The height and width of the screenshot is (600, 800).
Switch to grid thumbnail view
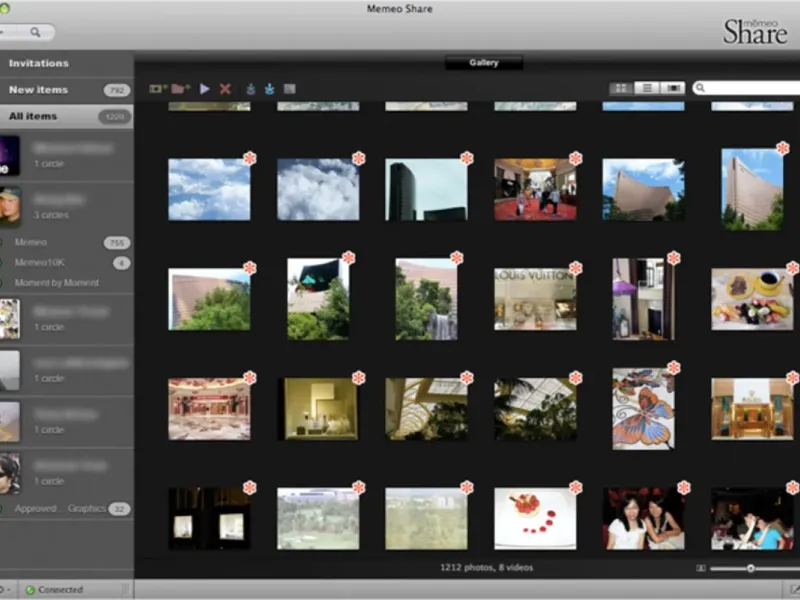coord(622,88)
